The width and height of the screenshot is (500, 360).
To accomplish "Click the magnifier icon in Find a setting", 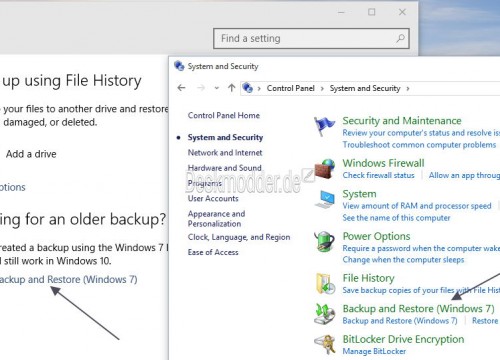I will 400,39.
